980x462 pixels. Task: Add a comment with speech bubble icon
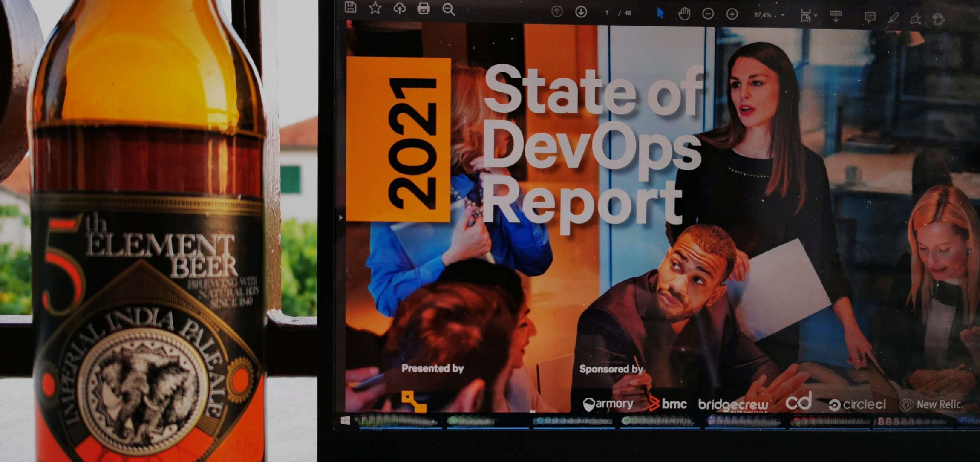tap(870, 17)
